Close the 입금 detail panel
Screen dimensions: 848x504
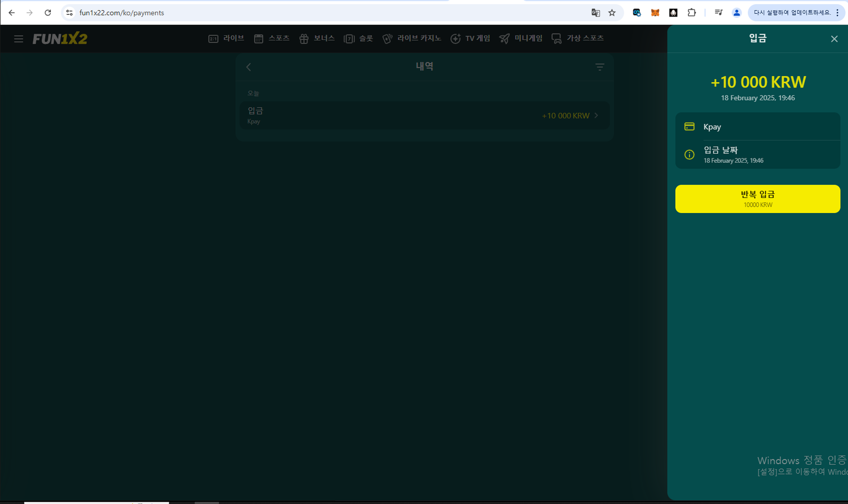tap(834, 39)
